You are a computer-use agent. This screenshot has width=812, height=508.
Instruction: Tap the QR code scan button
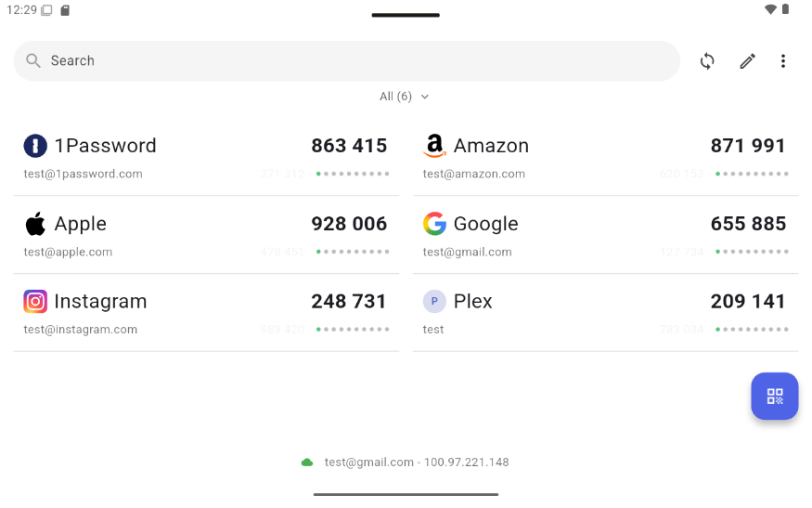[774, 396]
